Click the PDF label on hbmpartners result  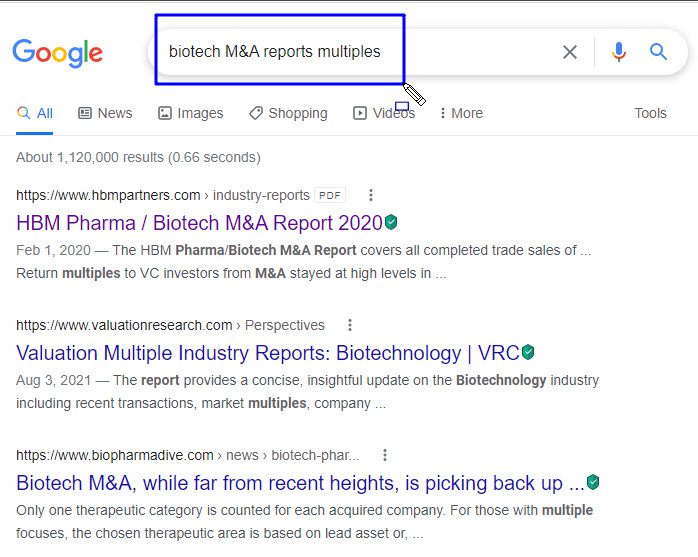point(329,195)
